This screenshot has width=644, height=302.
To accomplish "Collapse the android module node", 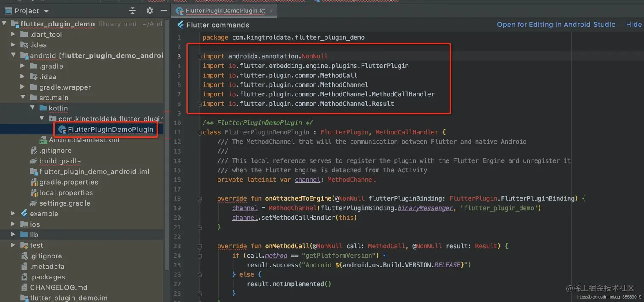I will 14,55.
